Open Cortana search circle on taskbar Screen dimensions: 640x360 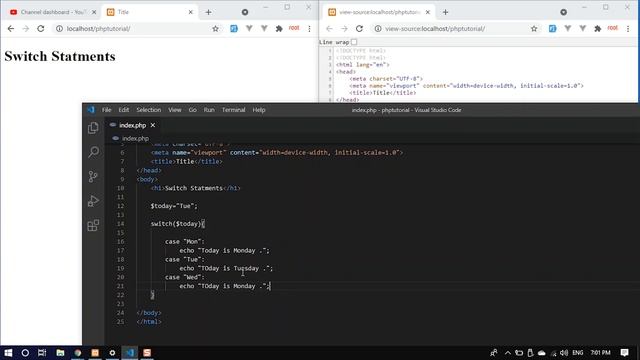point(25,353)
